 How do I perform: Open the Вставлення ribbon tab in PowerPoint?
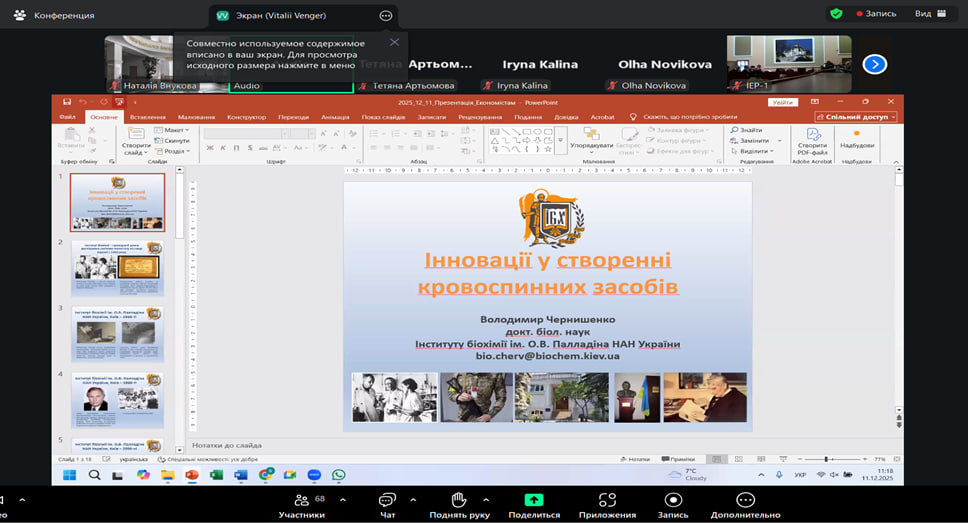pos(147,117)
